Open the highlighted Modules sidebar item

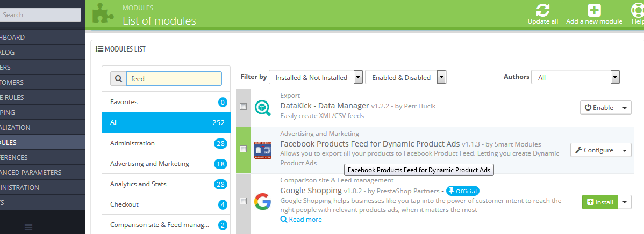click(42, 142)
